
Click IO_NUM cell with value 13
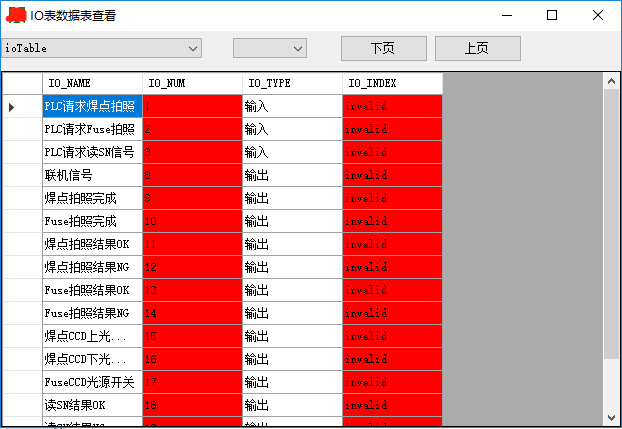pyautogui.click(x=192, y=290)
